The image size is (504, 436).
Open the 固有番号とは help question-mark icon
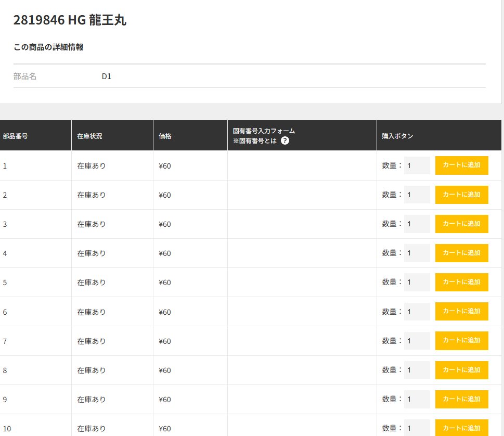(x=285, y=140)
